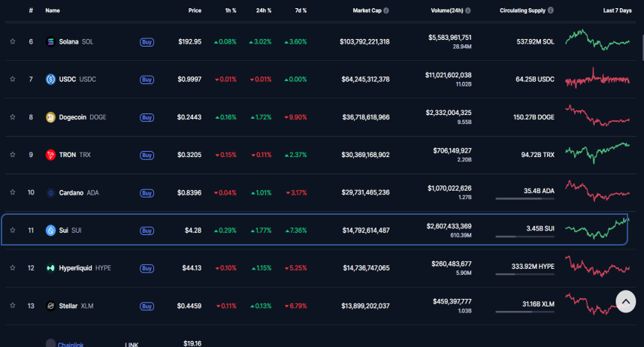Image resolution: width=644 pixels, height=347 pixels.
Task: Click Buy button for USDC
Action: click(x=147, y=80)
